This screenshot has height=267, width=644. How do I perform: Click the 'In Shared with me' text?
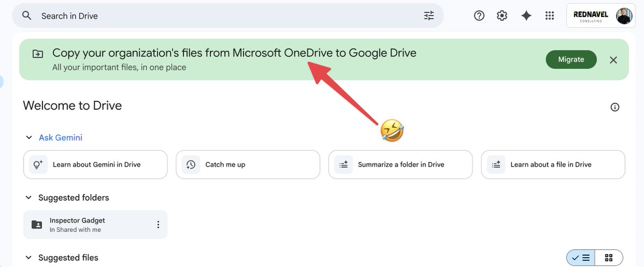click(75, 230)
